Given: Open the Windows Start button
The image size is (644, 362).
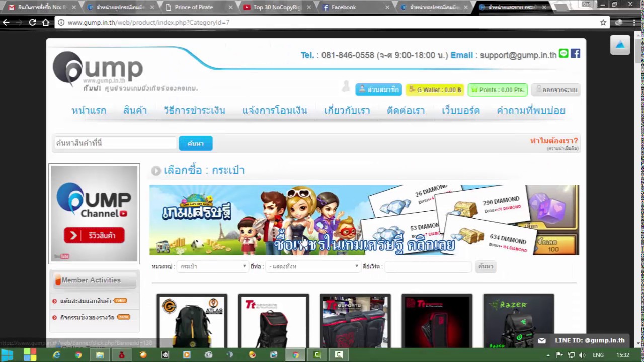Looking at the screenshot, I should coord(7,355).
